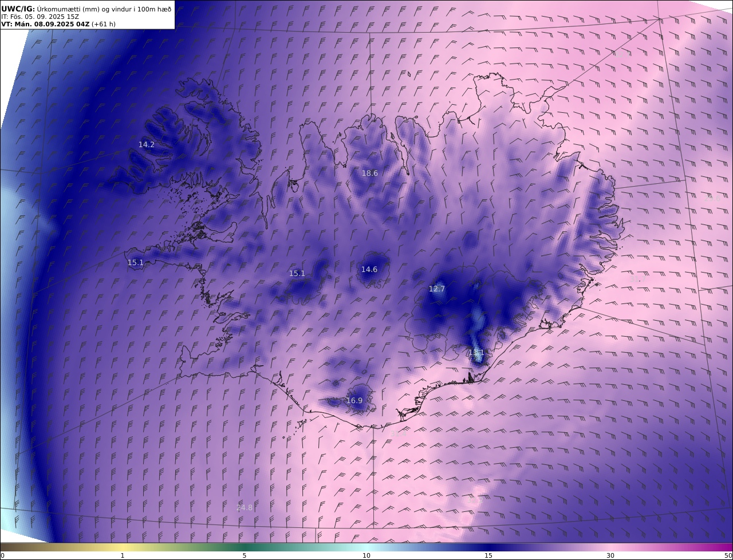Image resolution: width=733 pixels, height=560 pixels.
Task: Click the 'VT: Mán. 08.09.2025 04Z' valid time
Action: tap(45, 24)
